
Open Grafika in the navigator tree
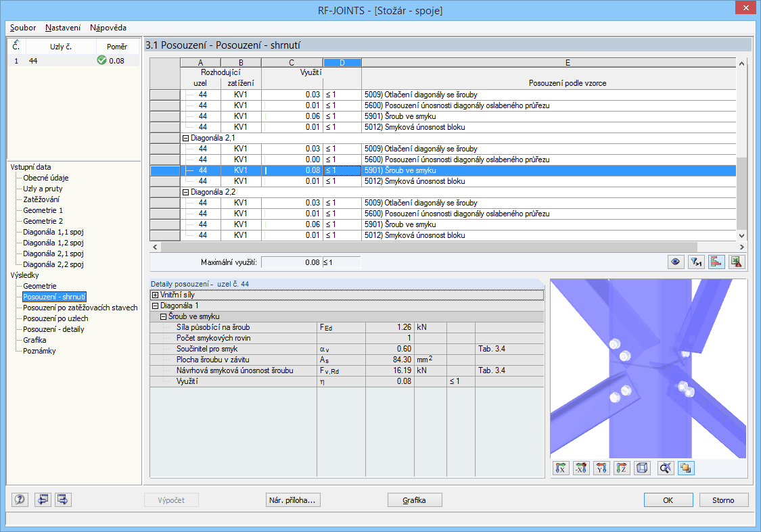(34, 340)
